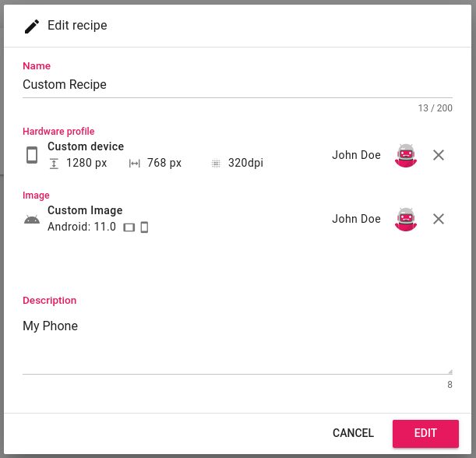Cancel editing the recipe

coord(353,433)
